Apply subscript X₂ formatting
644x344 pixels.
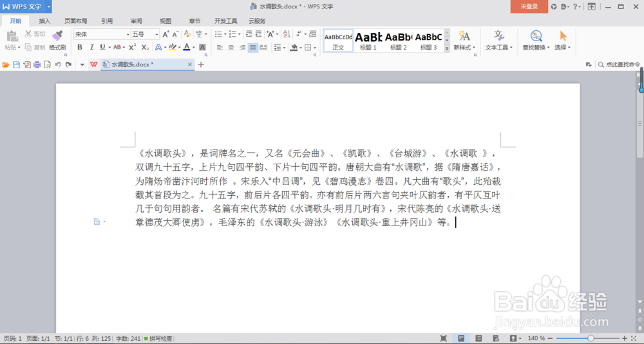(x=145, y=47)
